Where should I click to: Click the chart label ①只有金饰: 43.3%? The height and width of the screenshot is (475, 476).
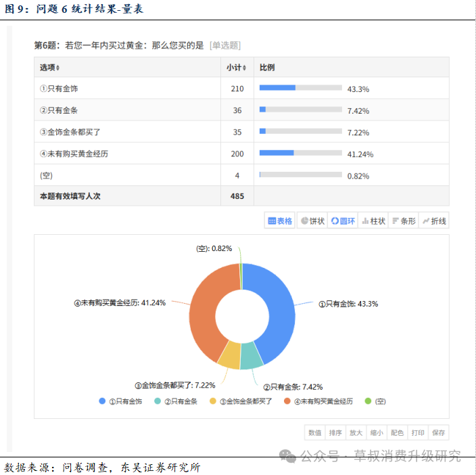click(348, 304)
